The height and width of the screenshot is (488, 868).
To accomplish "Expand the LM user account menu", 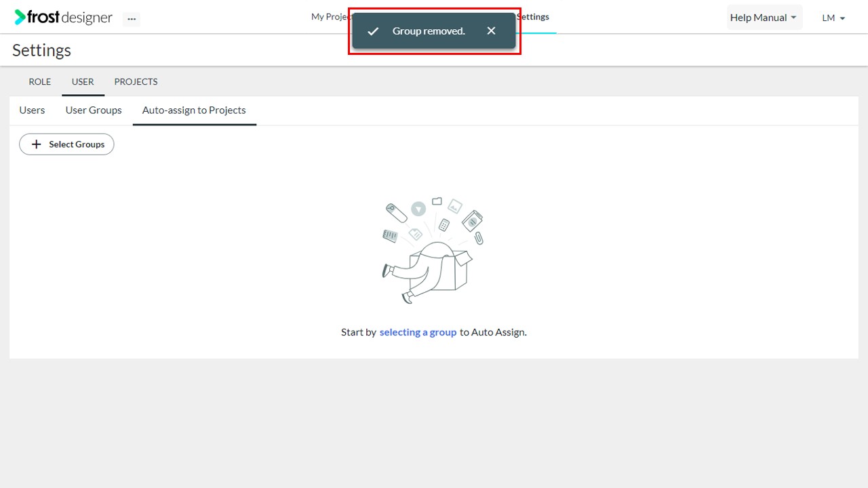I will tap(833, 18).
